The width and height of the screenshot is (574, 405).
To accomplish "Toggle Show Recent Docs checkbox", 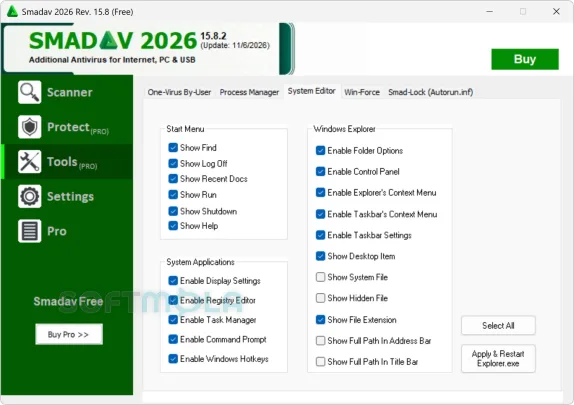I will (x=173, y=179).
